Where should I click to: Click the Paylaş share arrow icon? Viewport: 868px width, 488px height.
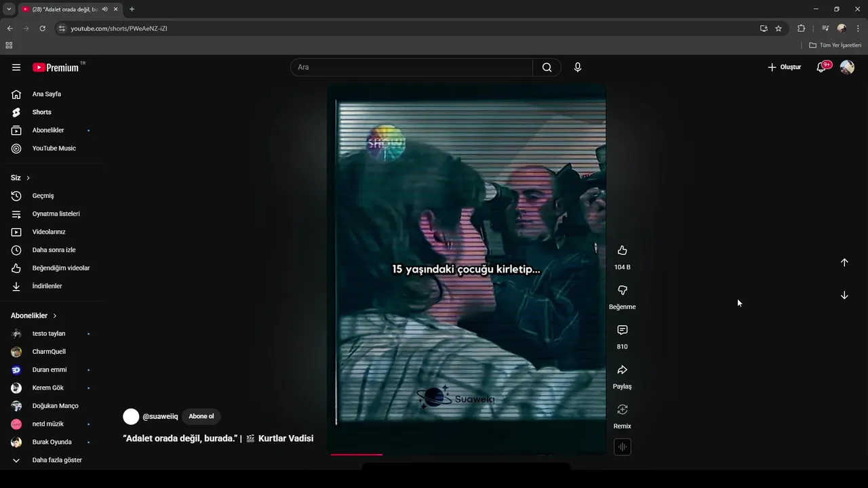pos(623,370)
